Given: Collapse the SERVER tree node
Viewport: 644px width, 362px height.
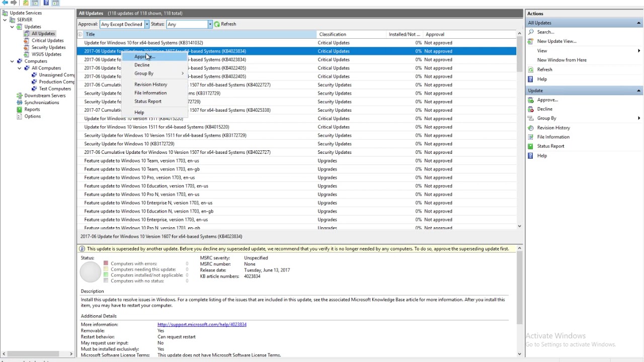Looking at the screenshot, I should tap(5, 20).
